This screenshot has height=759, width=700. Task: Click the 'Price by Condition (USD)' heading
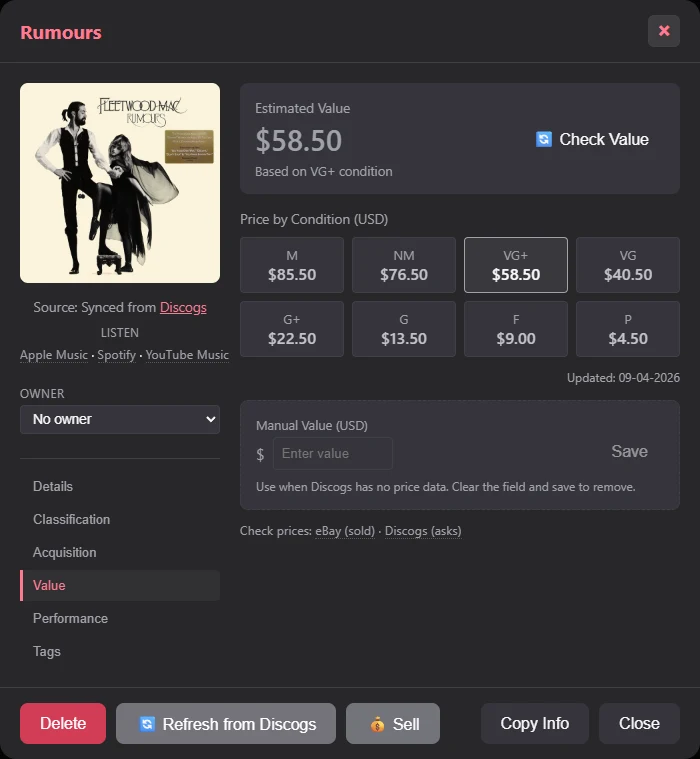point(314,219)
